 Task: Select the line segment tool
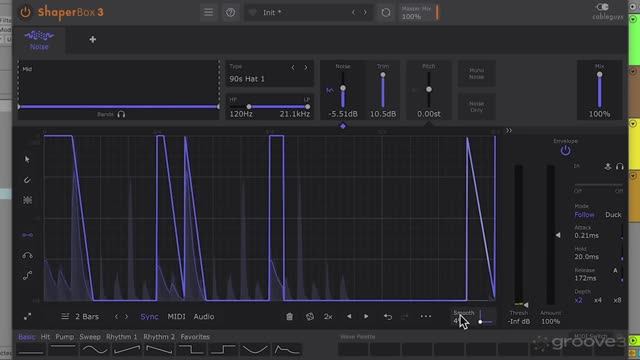(27, 235)
